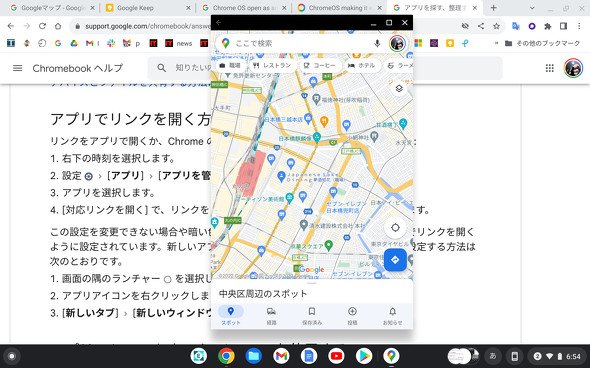Open the Slack bookmark in the bookmarks bar
Screen dimensions: 590x368
click(x=111, y=43)
